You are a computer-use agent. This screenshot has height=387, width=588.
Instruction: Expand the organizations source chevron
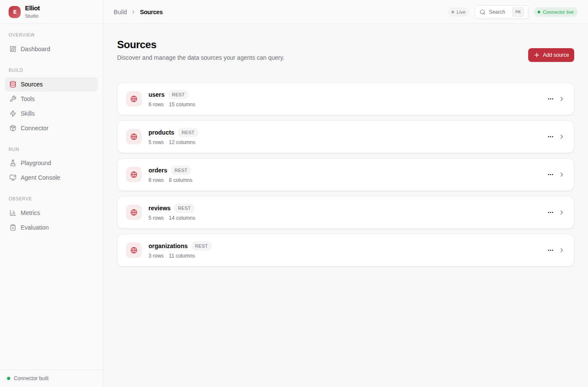[562, 250]
